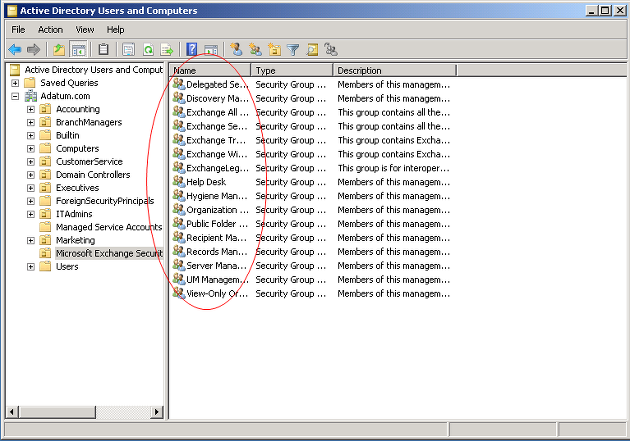Viewport: 630px width, 441px height.
Task: Click the Add to group toolbar icon
Action: point(331,50)
